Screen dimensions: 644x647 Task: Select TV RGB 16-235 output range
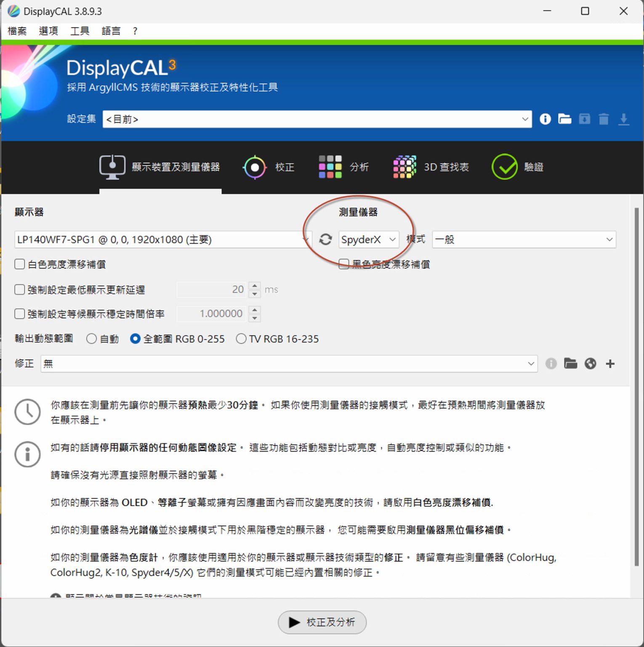[x=241, y=339]
